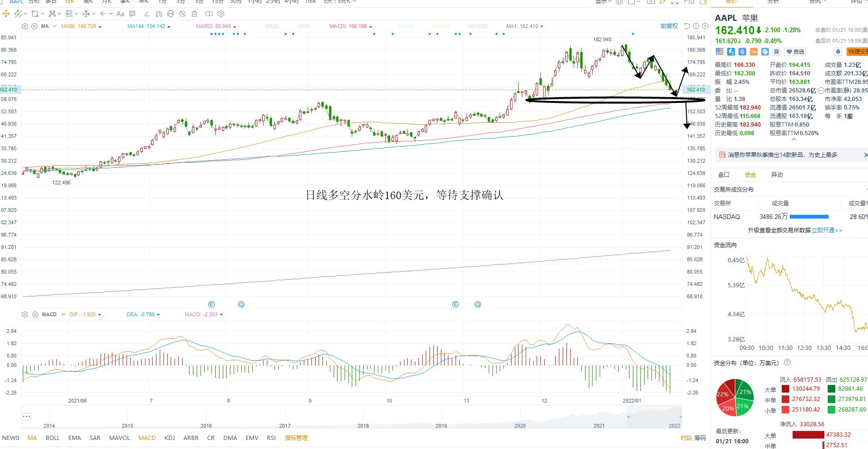Click the timeline navigator left handle
868x449 pixels.
(x=629, y=417)
